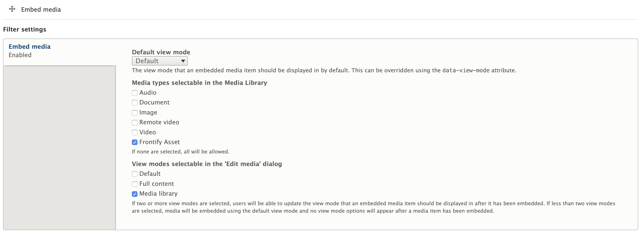Enable the Audio media type checkbox
The height and width of the screenshot is (236, 644).
tap(134, 93)
